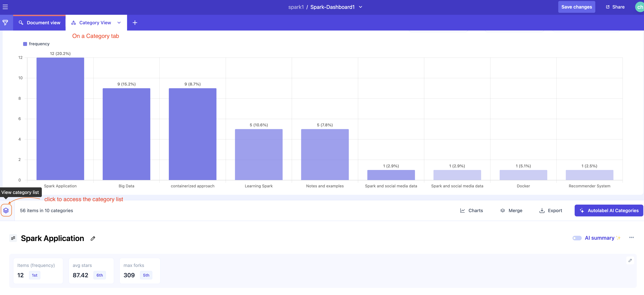Click the filter funnel icon

point(5,23)
